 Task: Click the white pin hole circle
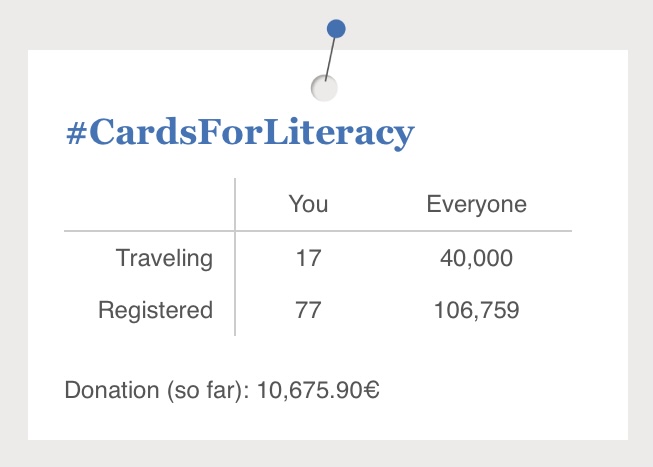coord(324,88)
